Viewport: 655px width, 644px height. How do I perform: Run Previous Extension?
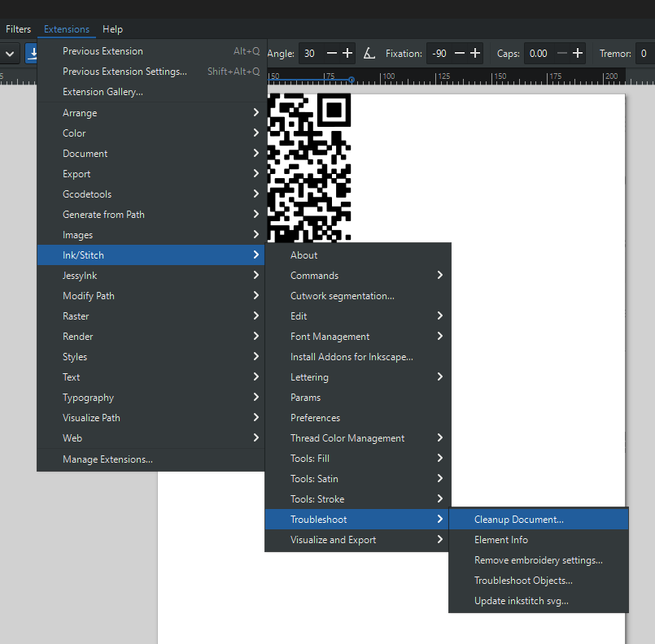tap(151, 51)
